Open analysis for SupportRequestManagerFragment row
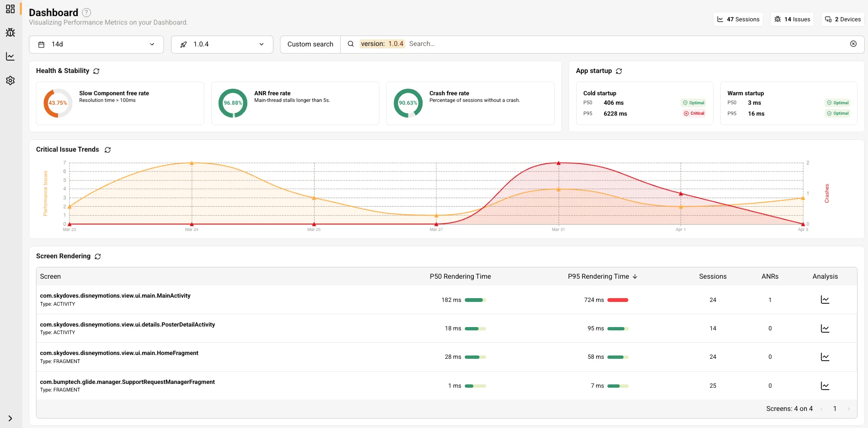Viewport: 868px width, 428px height. pos(825,386)
